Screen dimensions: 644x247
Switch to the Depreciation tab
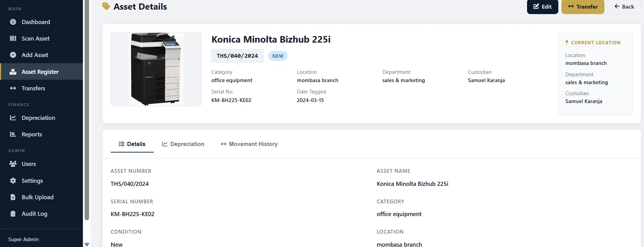(183, 144)
